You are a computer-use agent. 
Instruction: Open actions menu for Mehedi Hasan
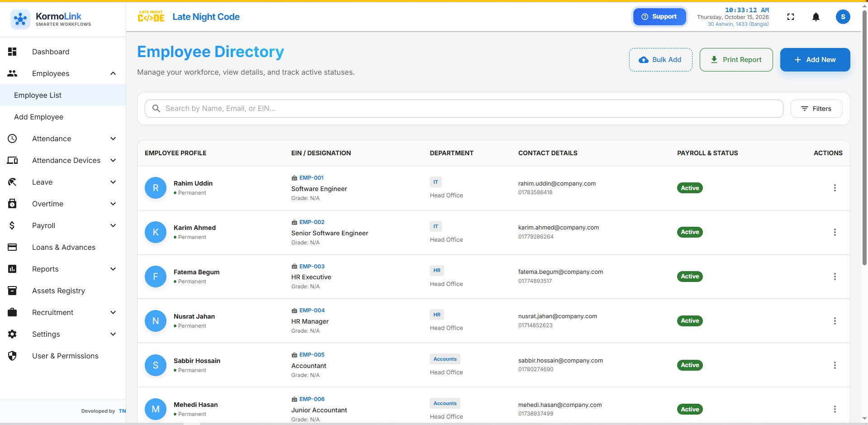pos(835,409)
